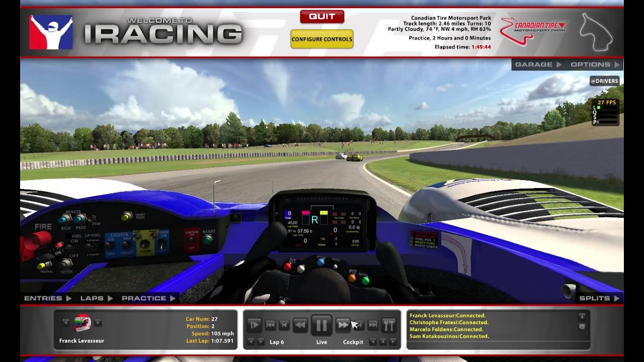Click the 27 FPS meter box

tap(606, 112)
